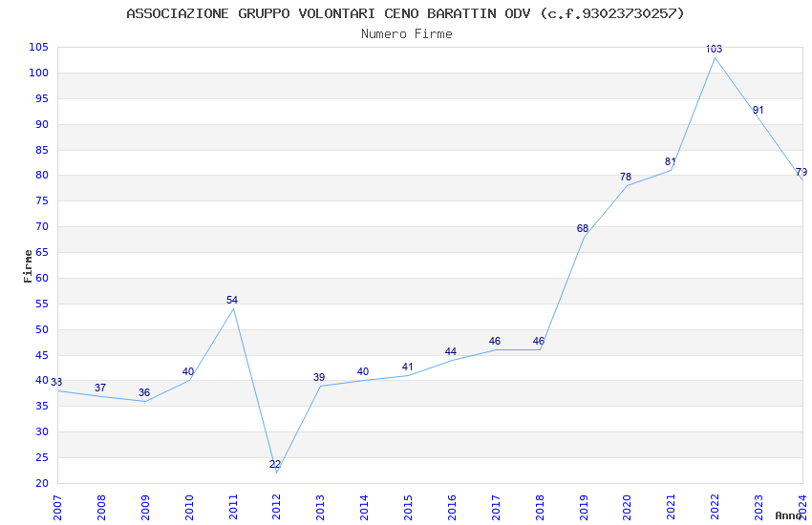Image resolution: width=812 pixels, height=525 pixels.
Task: Click the y-axis tick label 80
Action: [42, 175]
